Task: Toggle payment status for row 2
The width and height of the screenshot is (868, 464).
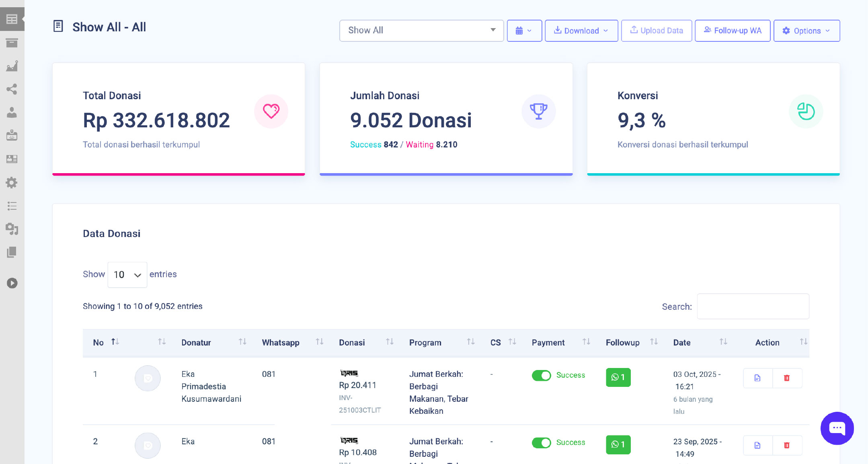Action: 541,443
